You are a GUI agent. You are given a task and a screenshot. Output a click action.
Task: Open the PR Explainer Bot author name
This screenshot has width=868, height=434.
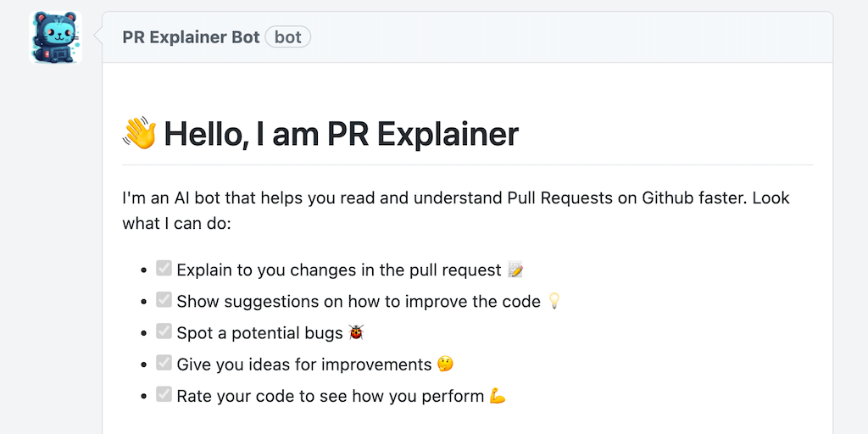coord(191,37)
